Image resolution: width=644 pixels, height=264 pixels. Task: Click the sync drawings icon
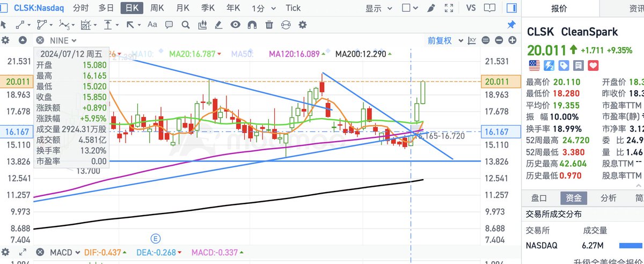pos(286,25)
